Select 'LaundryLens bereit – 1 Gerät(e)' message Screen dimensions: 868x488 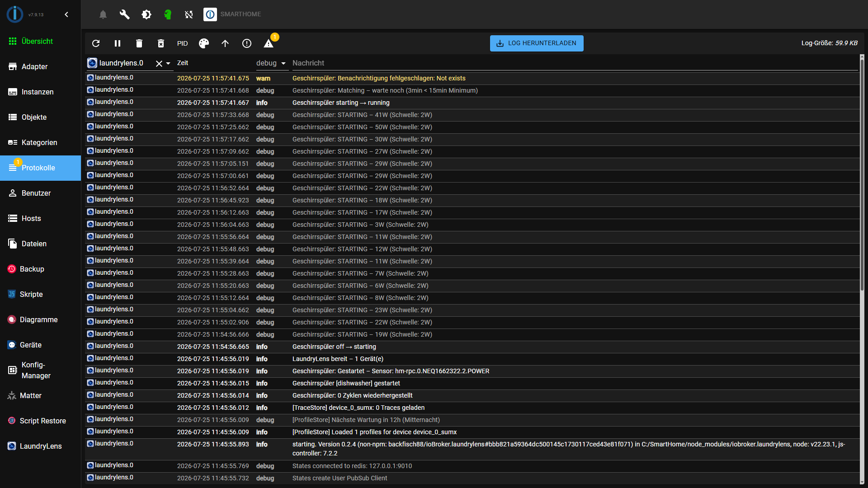(x=338, y=359)
